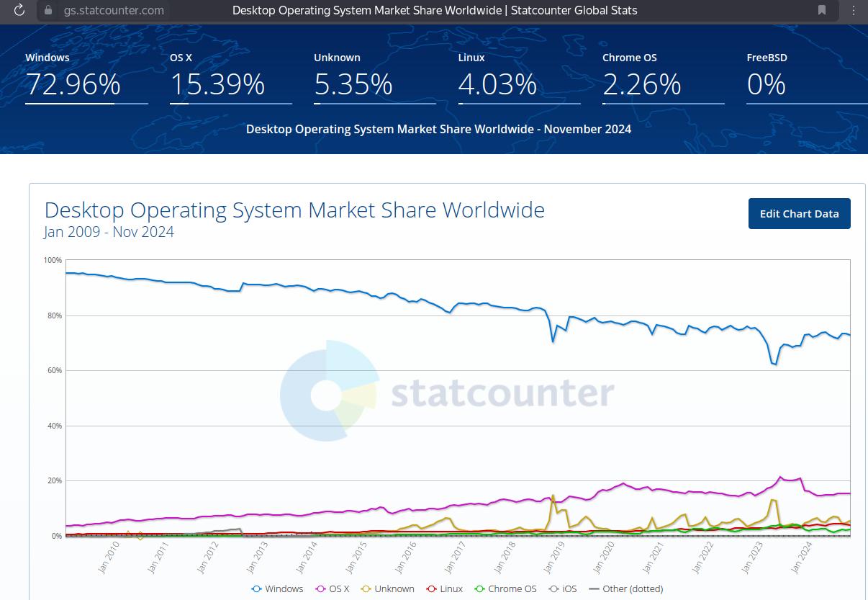Viewport: 868px width, 600px height.
Task: Reload the page with the refresh icon
Action: 19,10
